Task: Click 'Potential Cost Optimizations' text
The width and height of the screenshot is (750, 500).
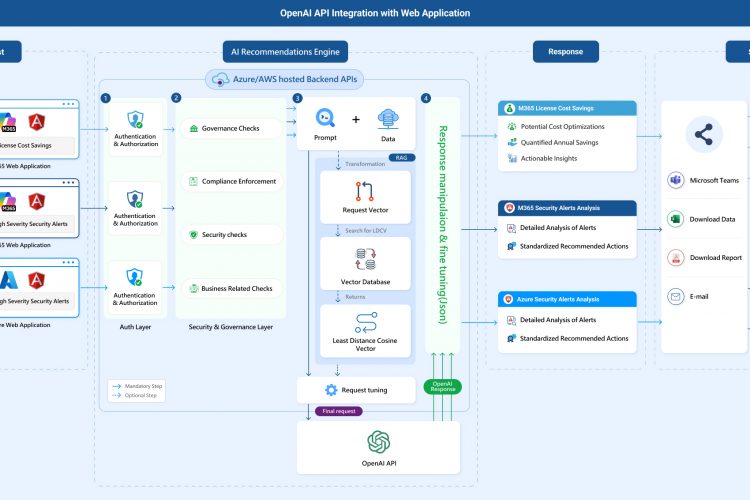Action: coord(562,127)
